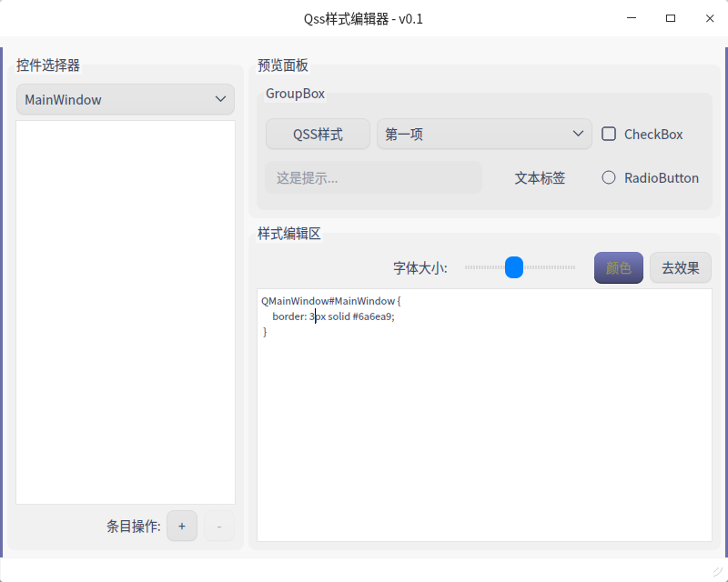Select the RadioButton option
The height and width of the screenshot is (582, 728).
point(609,177)
